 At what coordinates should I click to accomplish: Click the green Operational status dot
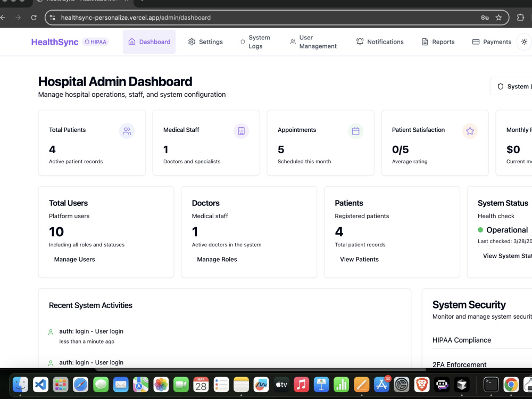point(480,230)
